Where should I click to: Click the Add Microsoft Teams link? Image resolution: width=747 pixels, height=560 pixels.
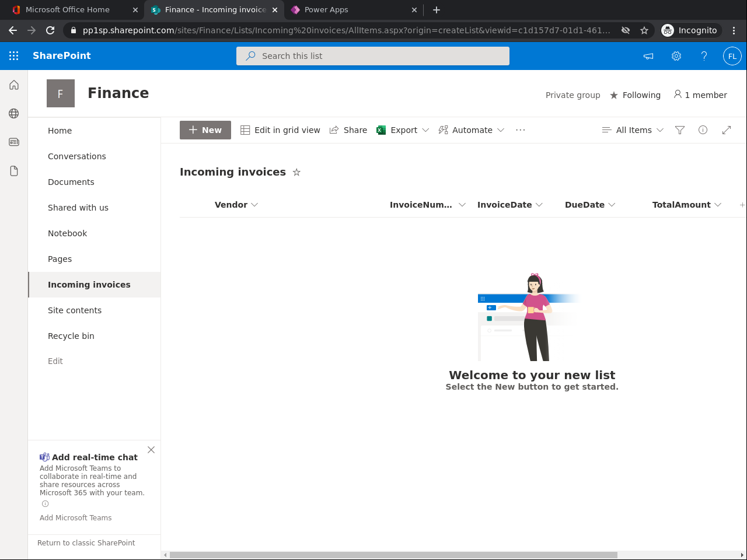pos(76,518)
